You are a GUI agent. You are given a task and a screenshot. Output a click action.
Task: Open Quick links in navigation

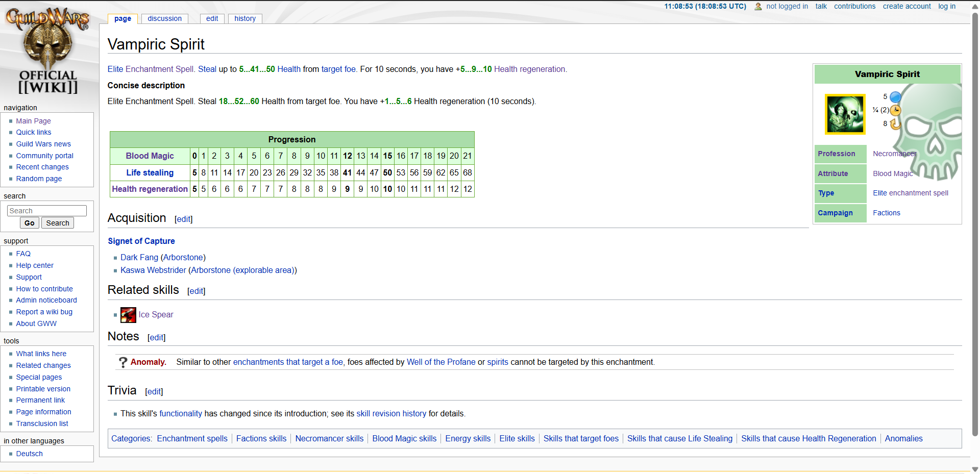click(x=34, y=132)
